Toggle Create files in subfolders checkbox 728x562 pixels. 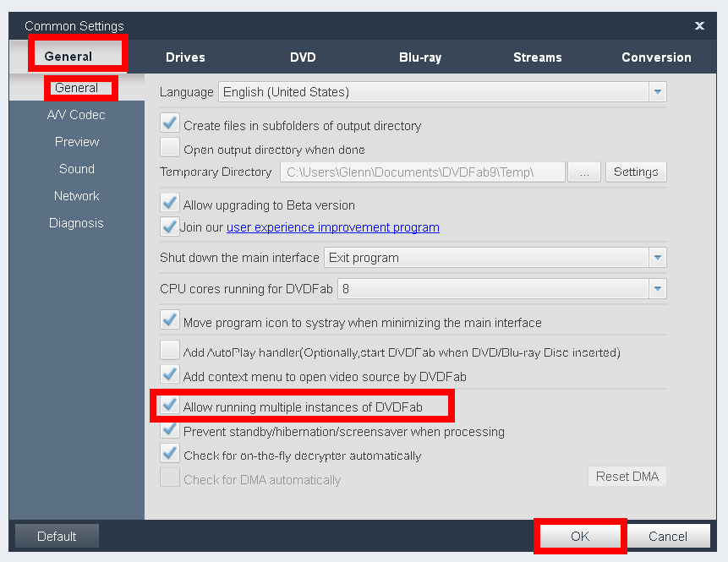coord(170,123)
